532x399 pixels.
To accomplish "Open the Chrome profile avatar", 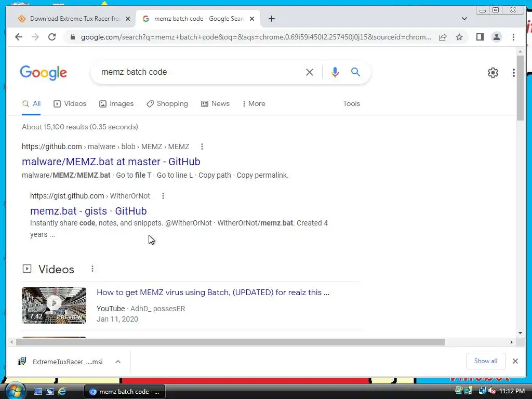I will click(x=496, y=37).
